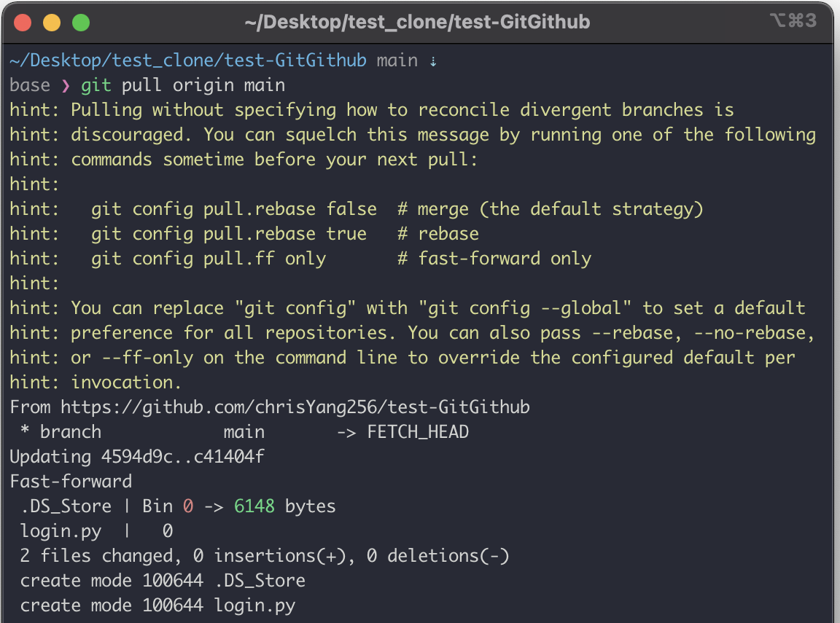Click 'git config pull.ff only' hint line
Viewport: 840px width, 623px height.
click(x=209, y=259)
